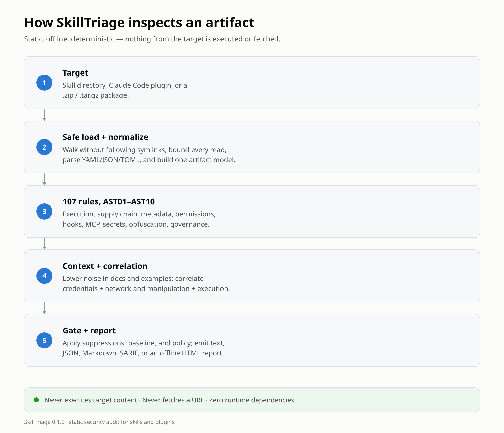The width and height of the screenshot is (504, 433).
Task: Select the 'Target' card title
Action: click(75, 73)
